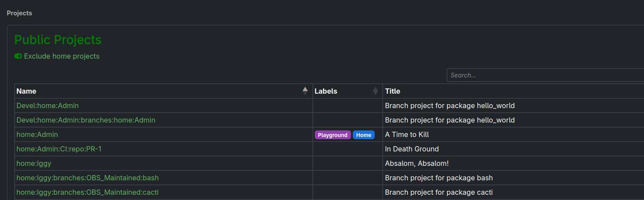Click the Projects breadcrumb text
This screenshot has width=644, height=200.
click(19, 13)
